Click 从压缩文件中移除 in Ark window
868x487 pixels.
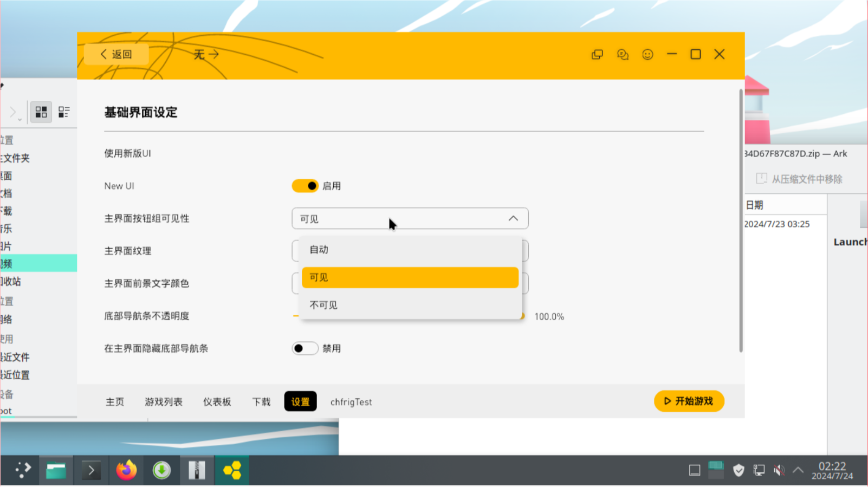[x=799, y=179]
